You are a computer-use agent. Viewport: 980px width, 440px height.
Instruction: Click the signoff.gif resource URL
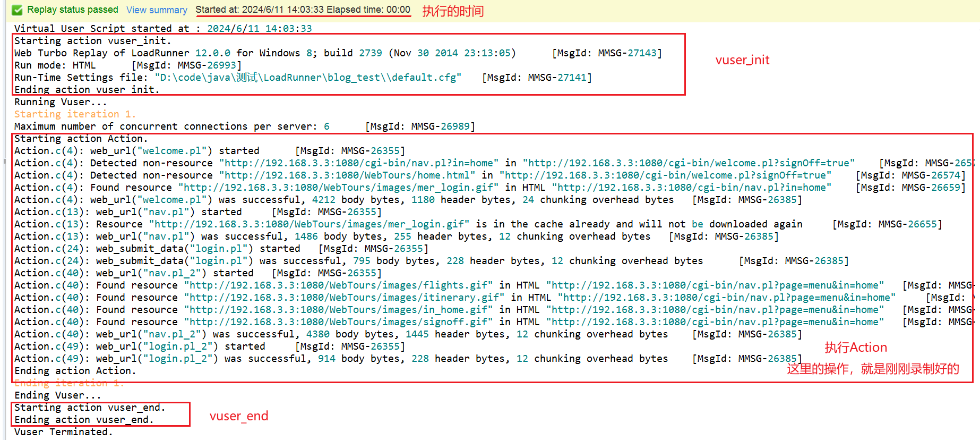pyautogui.click(x=339, y=321)
